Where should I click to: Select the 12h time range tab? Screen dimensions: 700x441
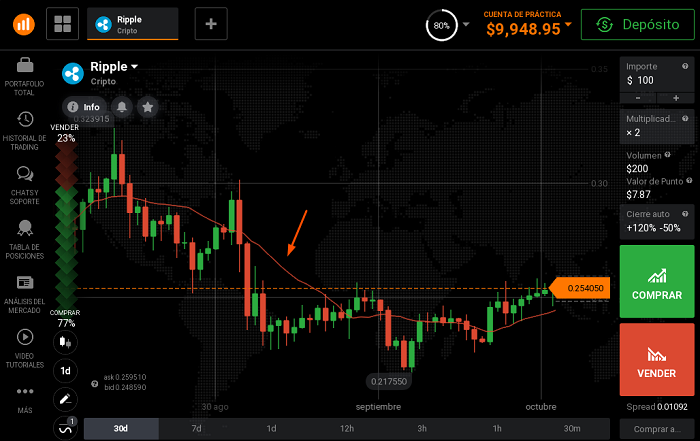click(x=346, y=429)
